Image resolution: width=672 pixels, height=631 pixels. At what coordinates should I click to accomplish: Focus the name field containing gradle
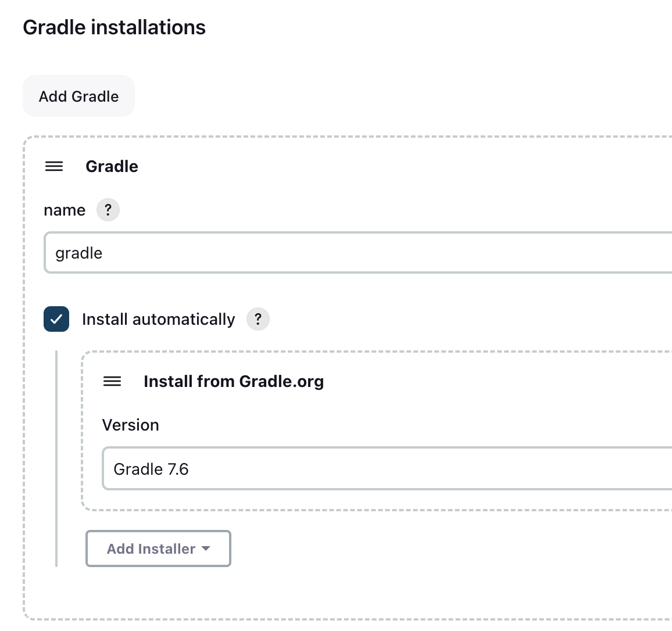coord(358,253)
